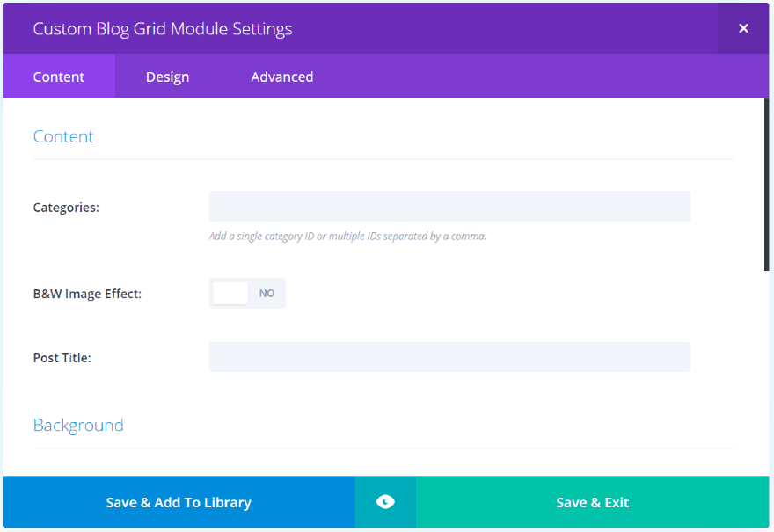The height and width of the screenshot is (532, 774).
Task: Focus the Post Title text field
Action: tap(449, 357)
